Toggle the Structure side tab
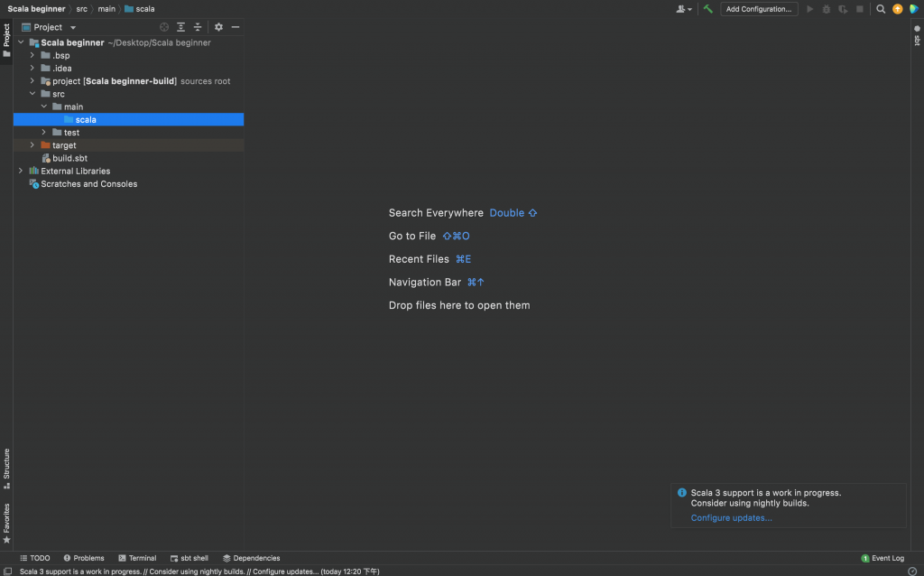Viewport: 924px width, 576px height. coord(6,469)
